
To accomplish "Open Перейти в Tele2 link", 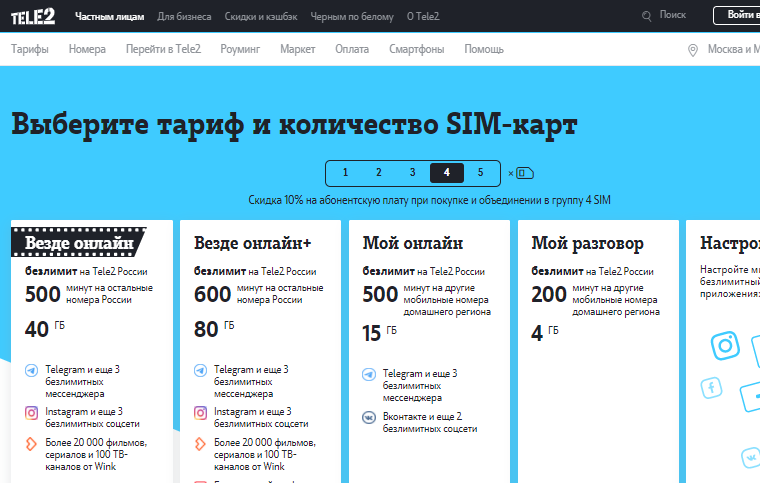I will [163, 49].
